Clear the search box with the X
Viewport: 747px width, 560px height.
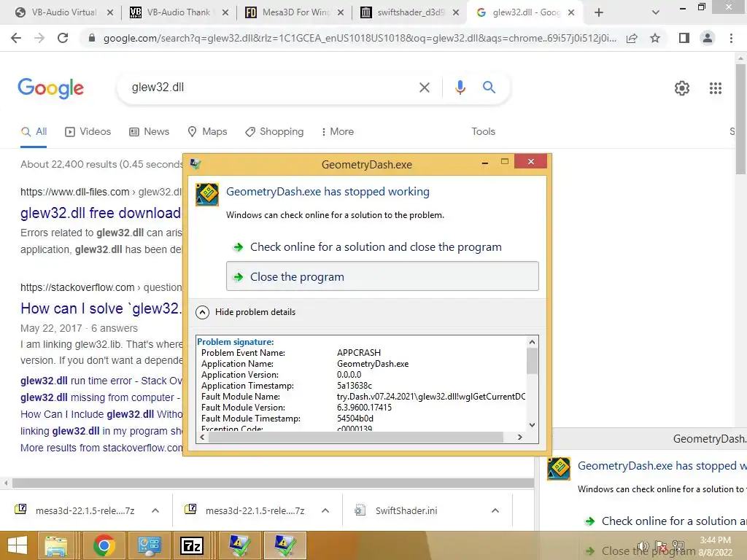424,87
